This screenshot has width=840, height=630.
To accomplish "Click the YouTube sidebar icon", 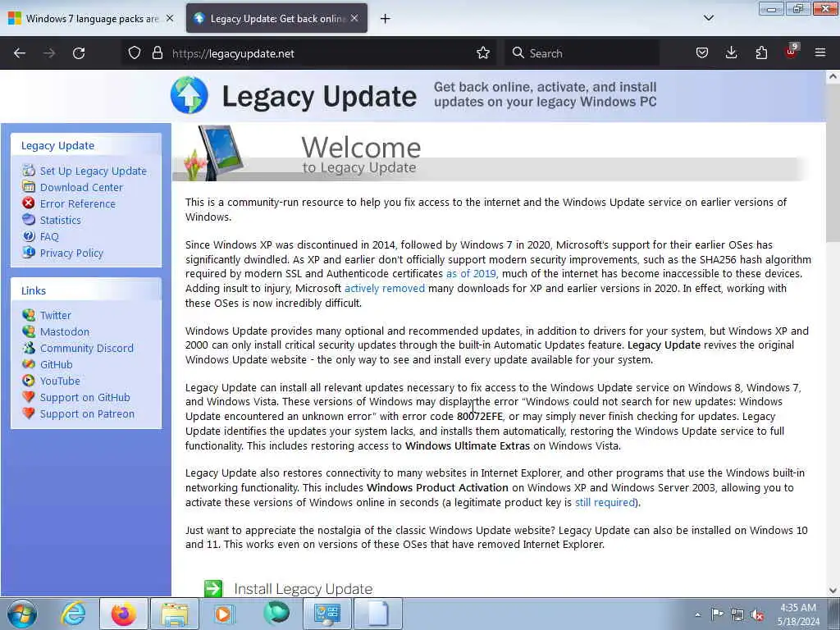I will [29, 381].
